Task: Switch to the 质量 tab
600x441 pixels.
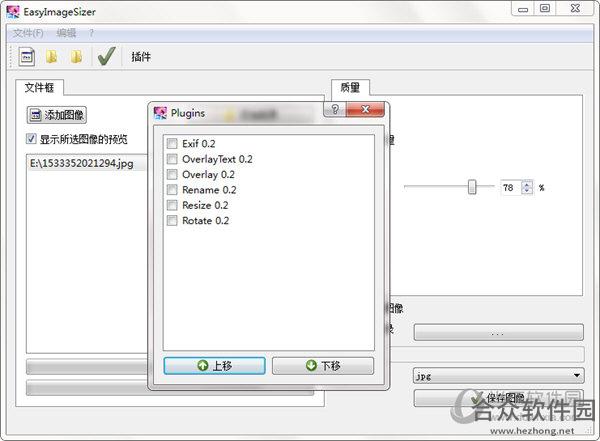Action: (350, 88)
